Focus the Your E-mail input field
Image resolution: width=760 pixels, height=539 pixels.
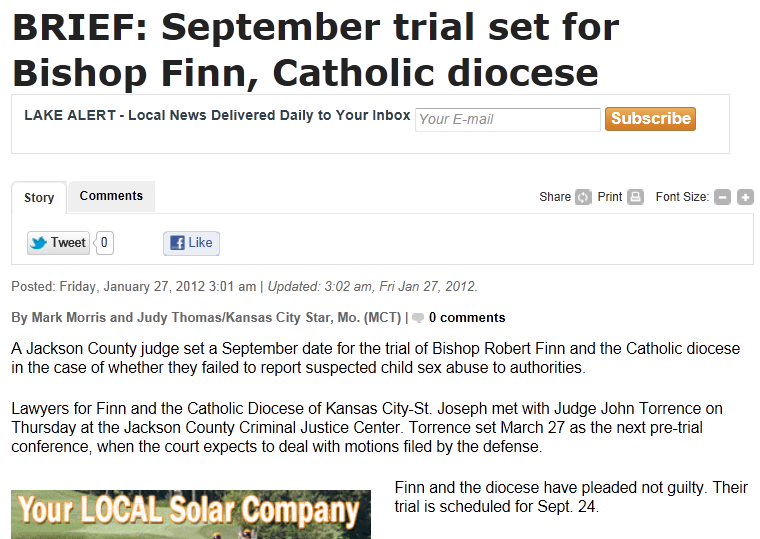507,120
